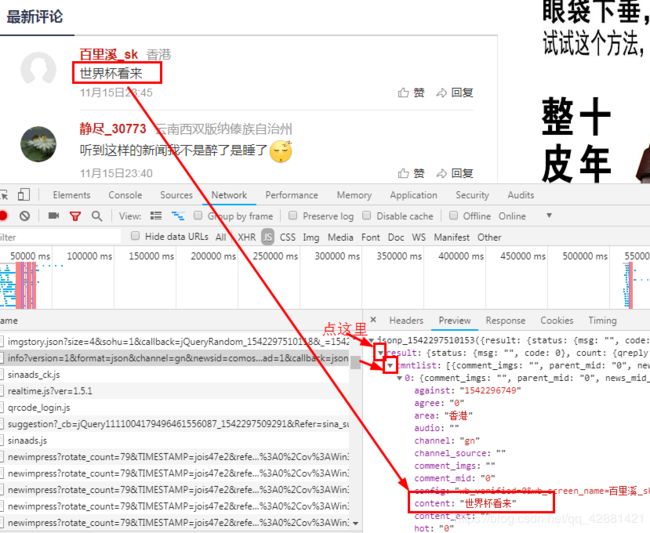Image resolution: width=650 pixels, height=533 pixels.
Task: Select the JS request type filter
Action: click(x=267, y=237)
